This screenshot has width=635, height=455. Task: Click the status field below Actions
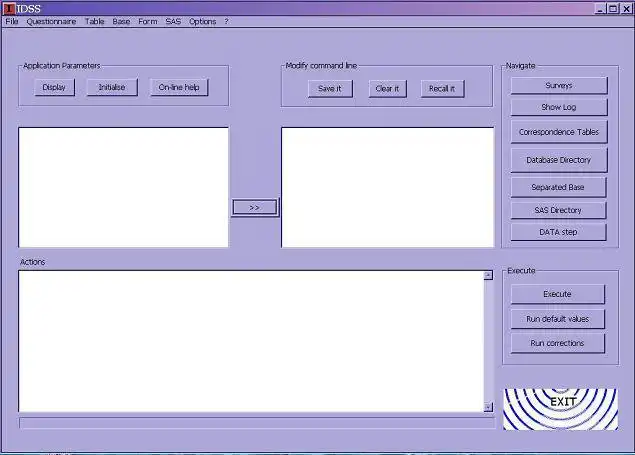coord(257,423)
